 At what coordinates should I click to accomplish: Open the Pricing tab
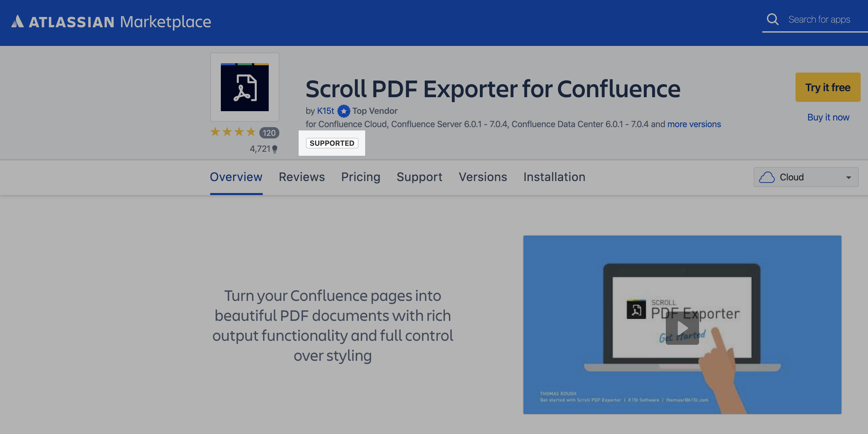tap(361, 177)
